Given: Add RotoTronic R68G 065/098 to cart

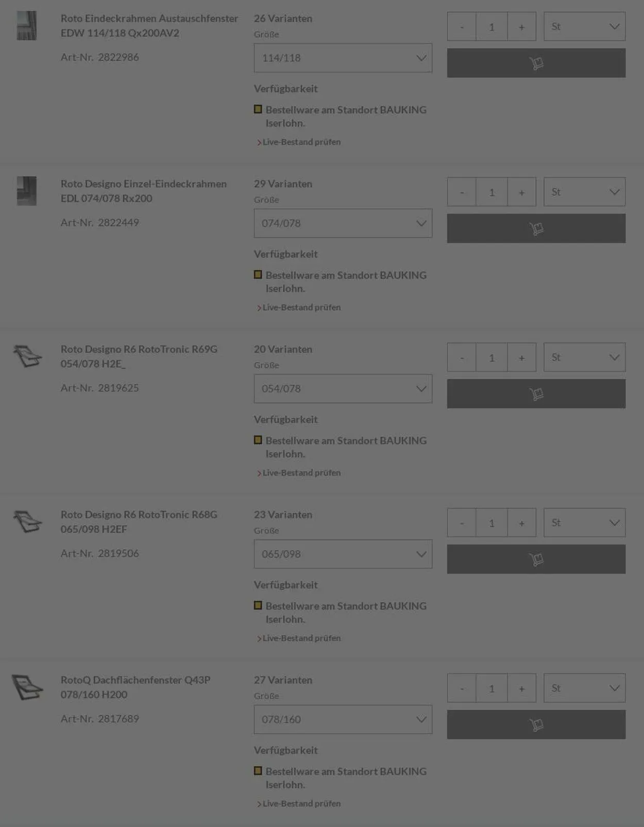Looking at the screenshot, I should tap(536, 559).
